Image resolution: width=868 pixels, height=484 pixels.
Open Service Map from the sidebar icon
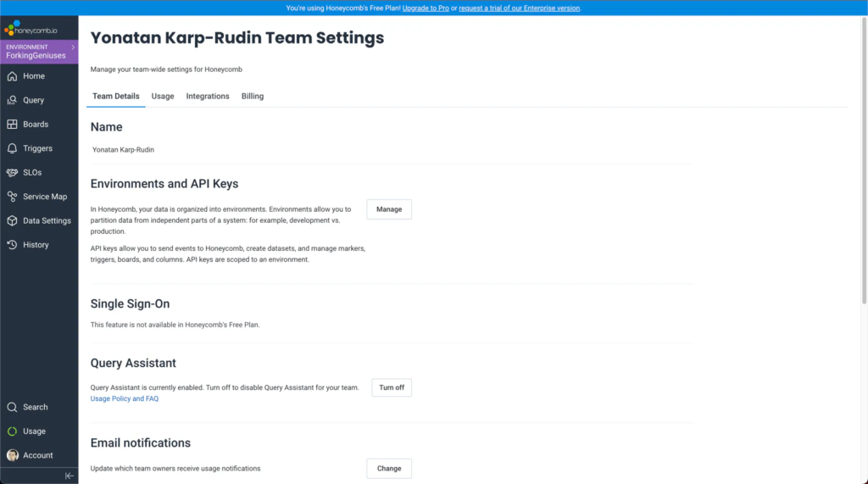click(x=12, y=197)
